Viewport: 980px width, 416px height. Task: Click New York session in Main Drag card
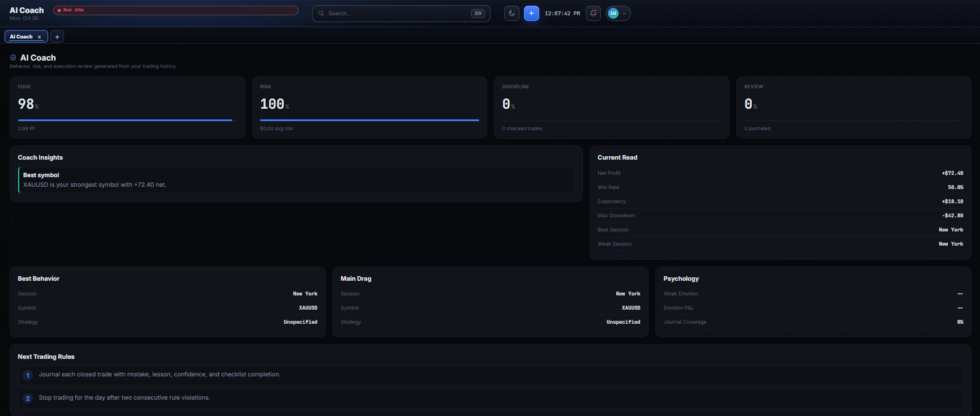(x=628, y=294)
